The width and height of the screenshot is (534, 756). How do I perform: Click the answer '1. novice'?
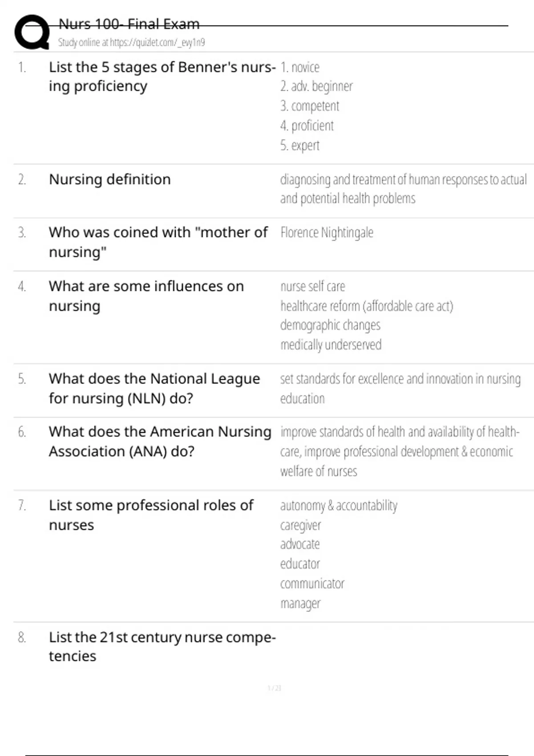point(300,67)
